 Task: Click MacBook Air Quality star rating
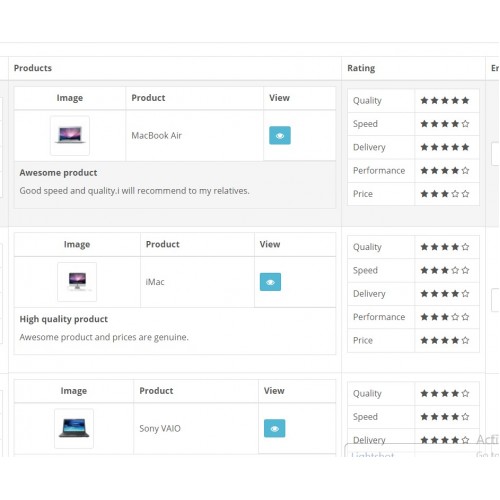coord(445,100)
